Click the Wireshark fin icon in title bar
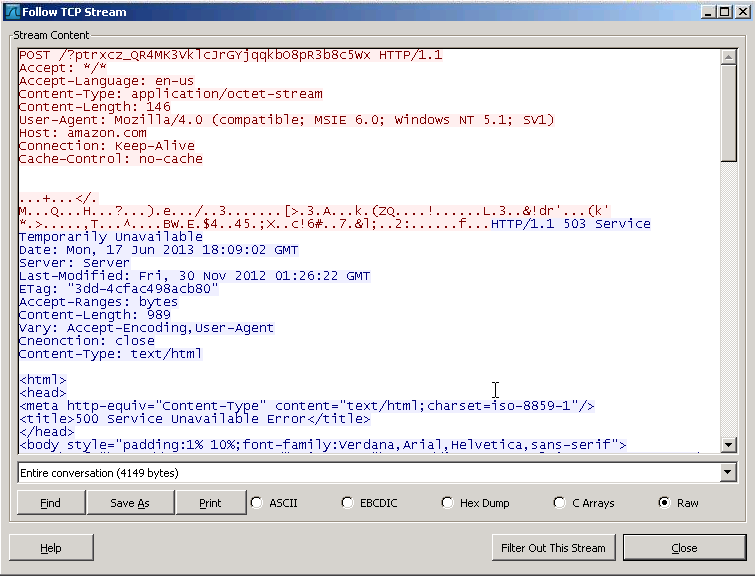This screenshot has width=755, height=580. [12, 12]
